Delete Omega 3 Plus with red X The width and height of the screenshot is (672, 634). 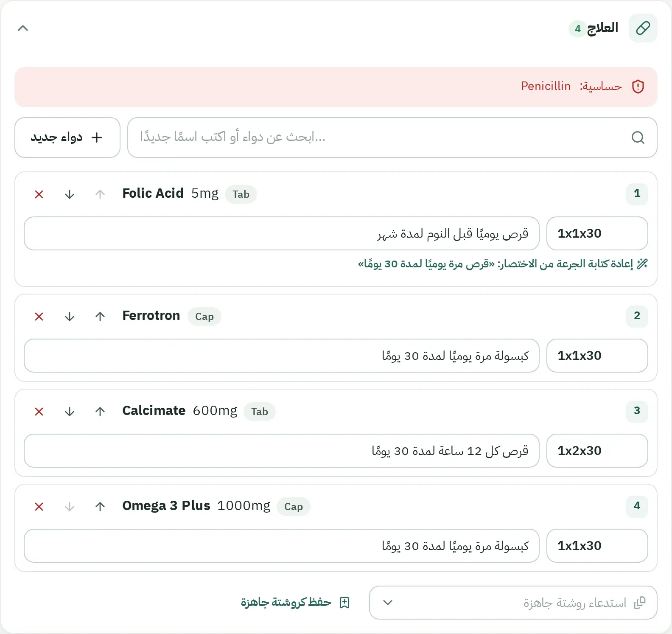click(39, 507)
